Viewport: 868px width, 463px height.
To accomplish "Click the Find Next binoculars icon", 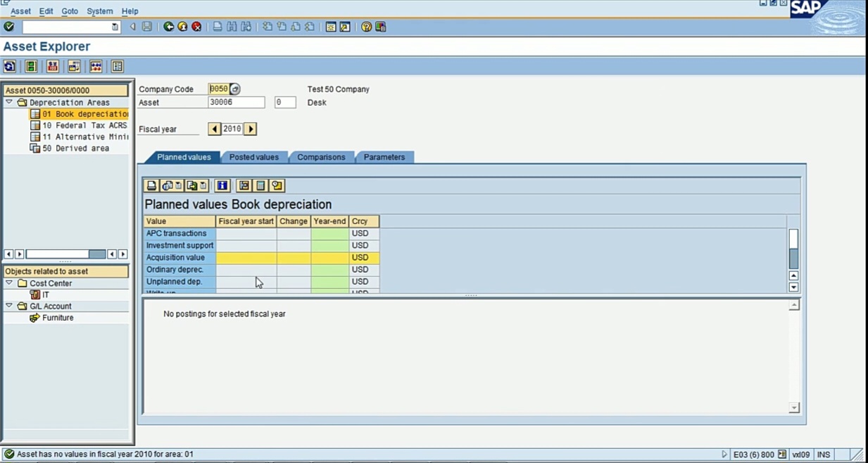I will pyautogui.click(x=246, y=27).
